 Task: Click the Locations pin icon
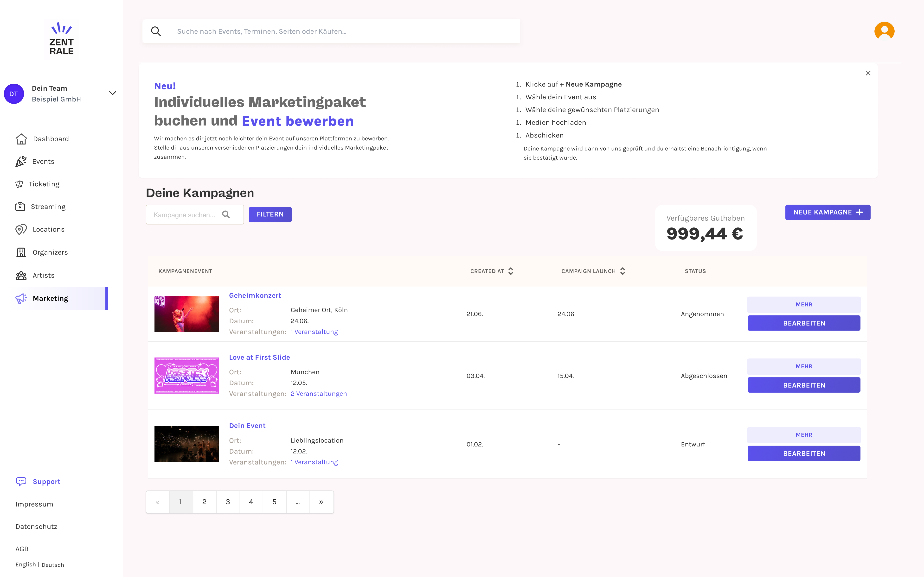point(21,229)
